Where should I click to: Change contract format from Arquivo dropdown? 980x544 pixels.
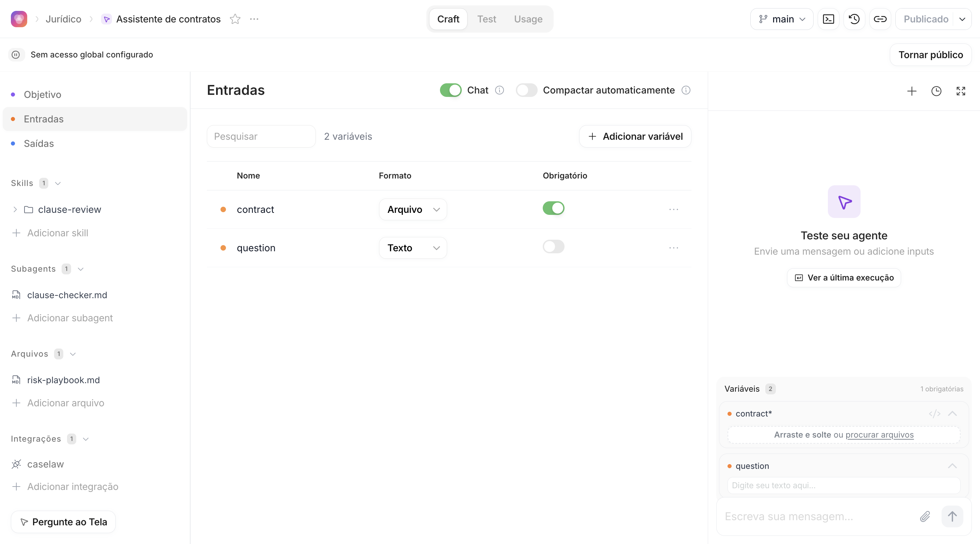click(x=413, y=209)
